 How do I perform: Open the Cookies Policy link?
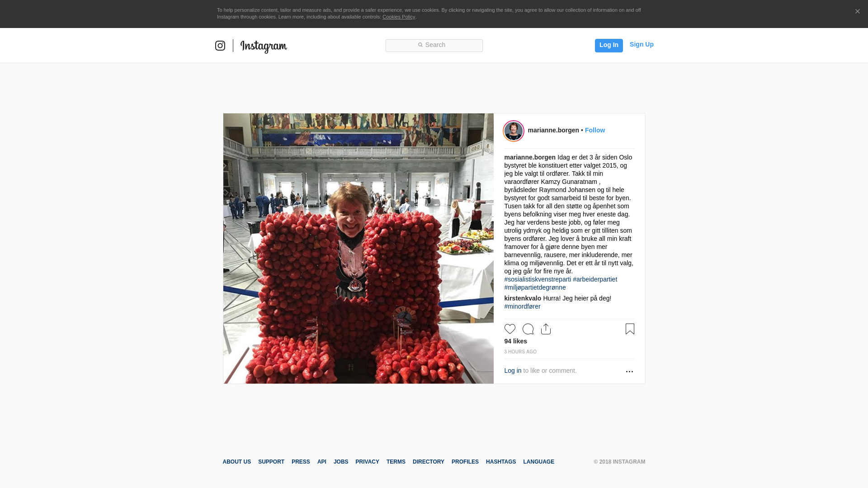[x=399, y=17]
